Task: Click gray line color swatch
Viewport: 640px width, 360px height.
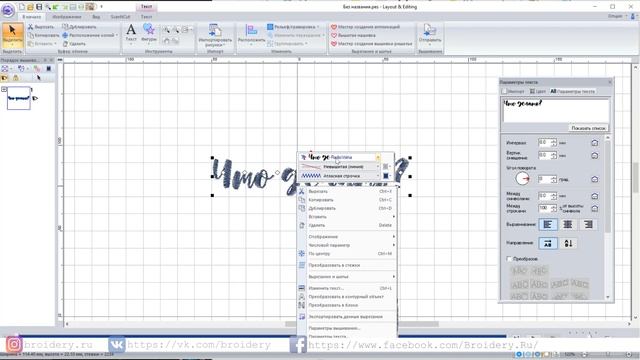Action: [386, 167]
